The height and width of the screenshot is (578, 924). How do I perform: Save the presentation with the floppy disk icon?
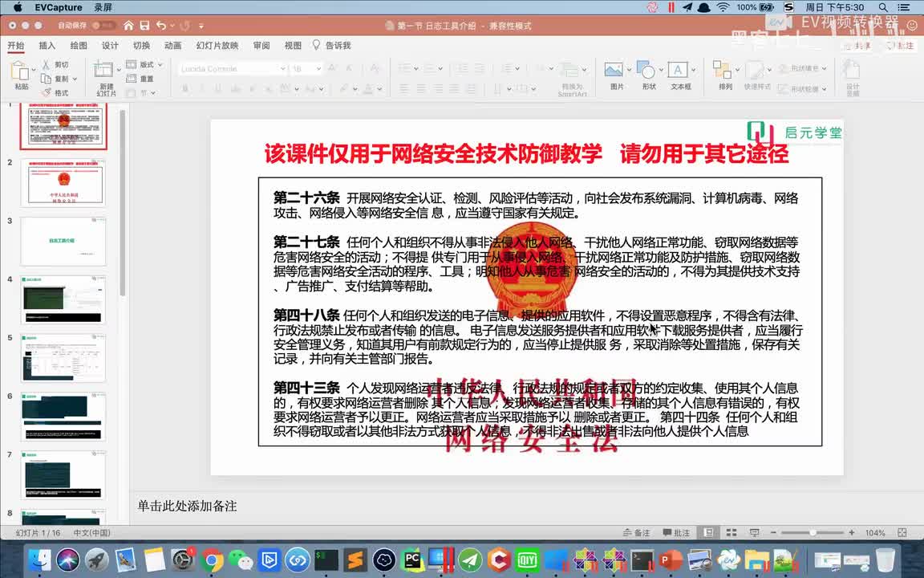tap(145, 26)
